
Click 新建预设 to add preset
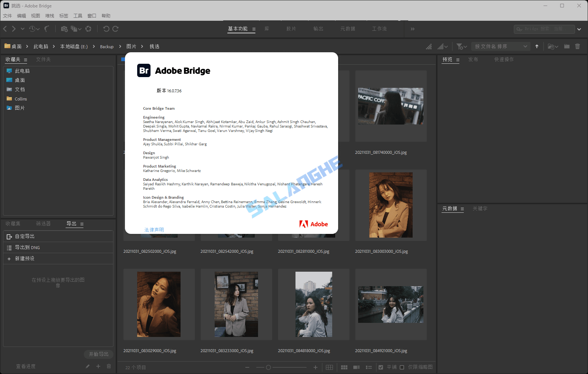58,259
